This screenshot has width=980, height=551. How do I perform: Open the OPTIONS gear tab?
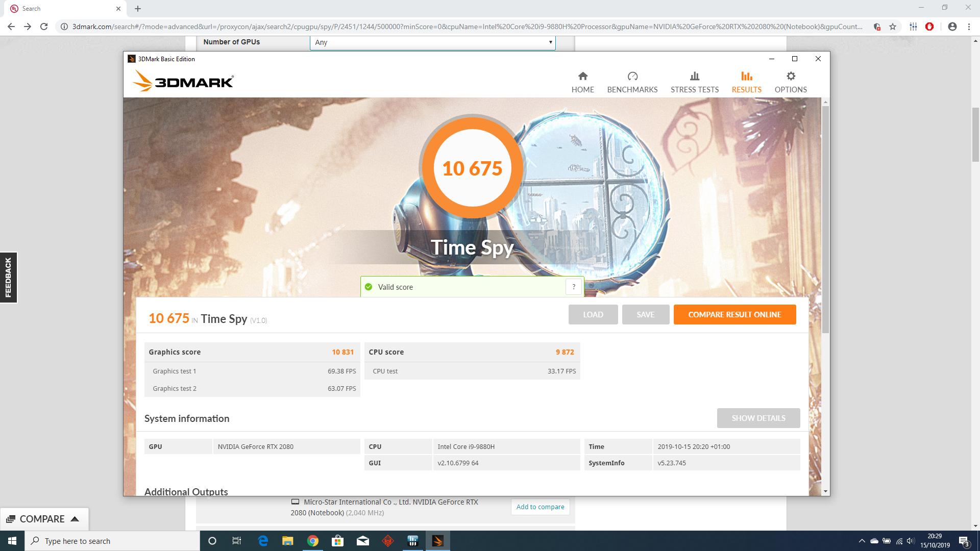pyautogui.click(x=791, y=82)
